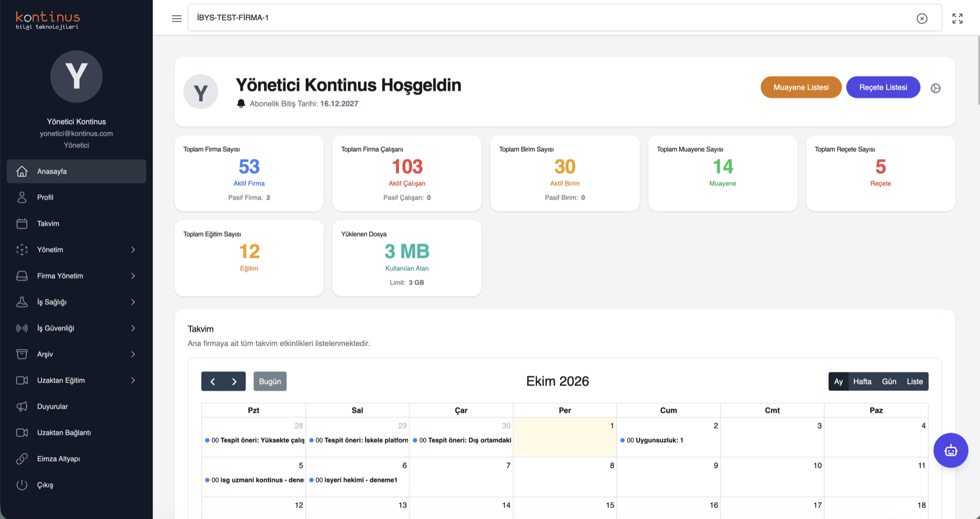The width and height of the screenshot is (980, 519).
Task: Go to next month in calendar
Action: 235,381
